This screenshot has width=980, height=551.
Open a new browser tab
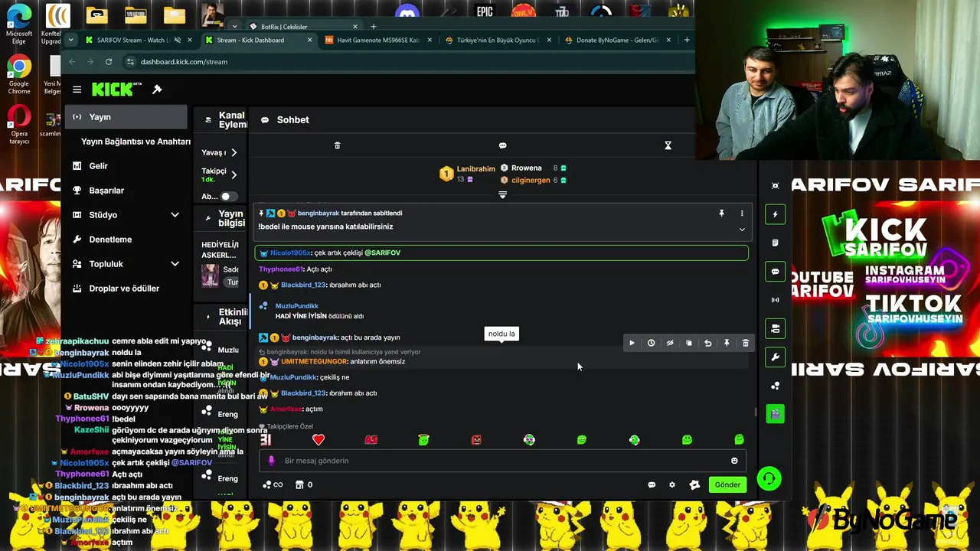[687, 40]
